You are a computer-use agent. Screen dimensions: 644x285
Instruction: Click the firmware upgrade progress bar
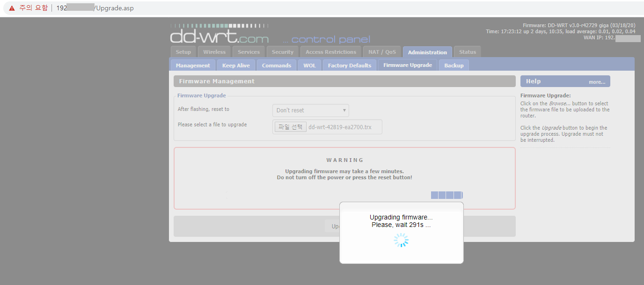[x=446, y=195]
